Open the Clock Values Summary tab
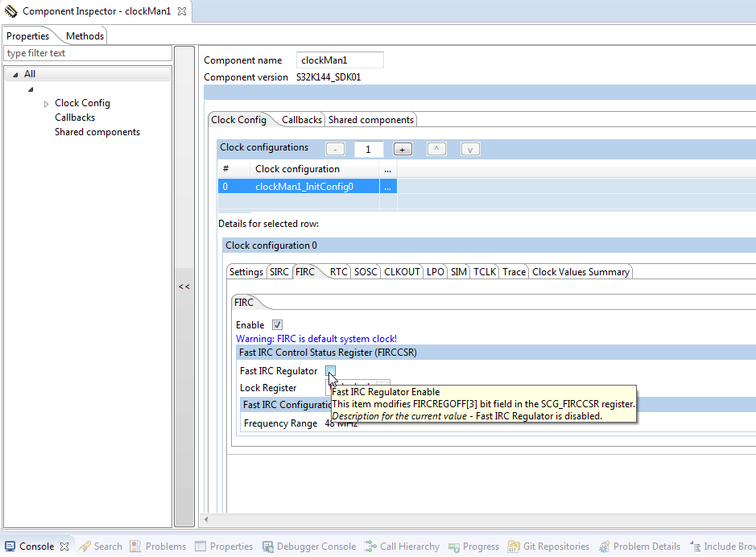The width and height of the screenshot is (756, 557). click(x=581, y=272)
